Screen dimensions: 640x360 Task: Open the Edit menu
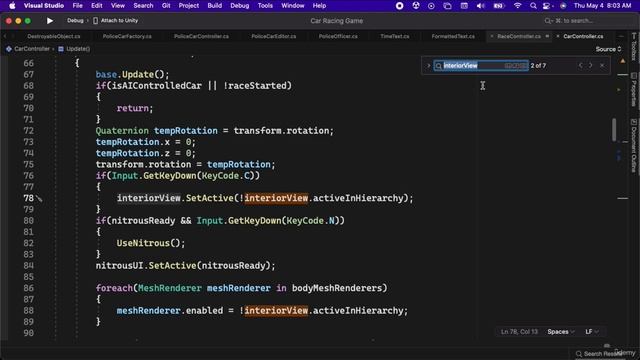(97, 6)
